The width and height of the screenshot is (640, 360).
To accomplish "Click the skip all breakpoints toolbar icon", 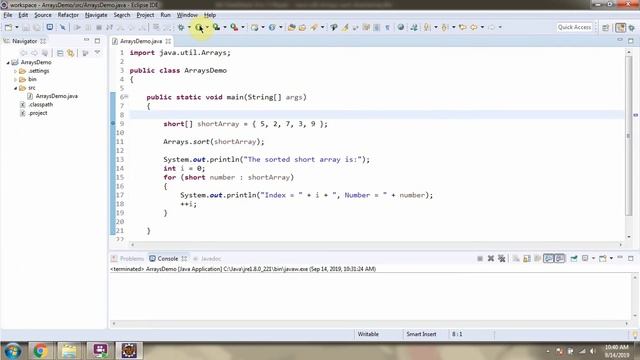I will tap(62, 27).
